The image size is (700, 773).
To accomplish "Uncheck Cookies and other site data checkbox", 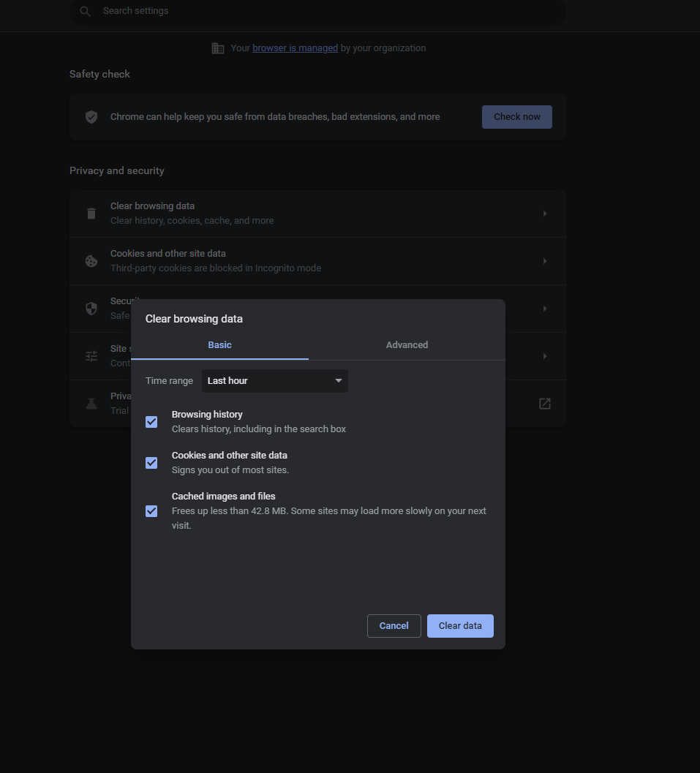I will click(x=151, y=463).
